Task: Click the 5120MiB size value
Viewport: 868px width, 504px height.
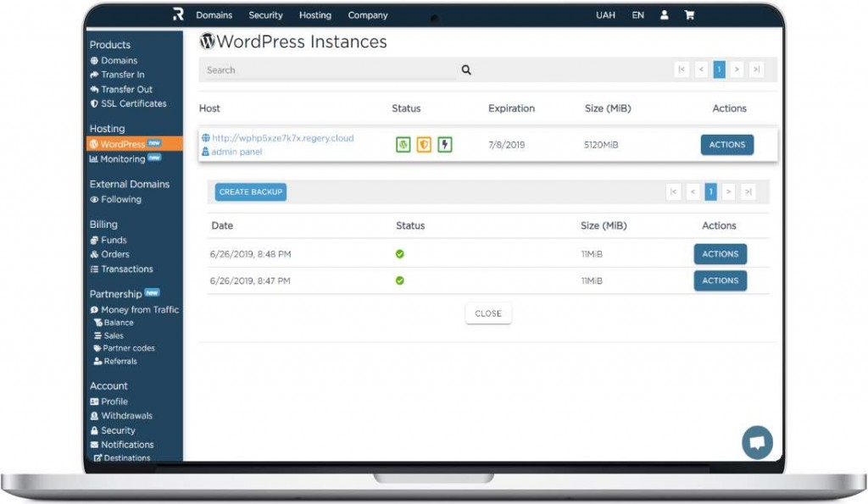Action: click(601, 144)
